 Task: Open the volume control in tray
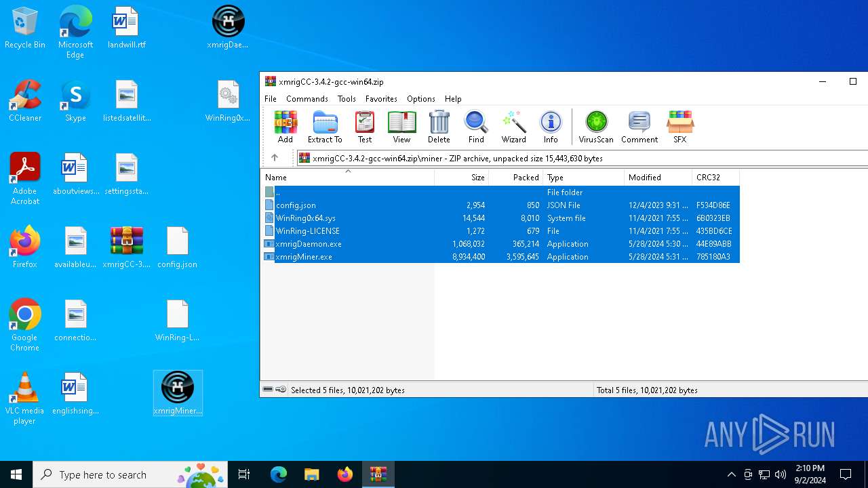[x=781, y=474]
